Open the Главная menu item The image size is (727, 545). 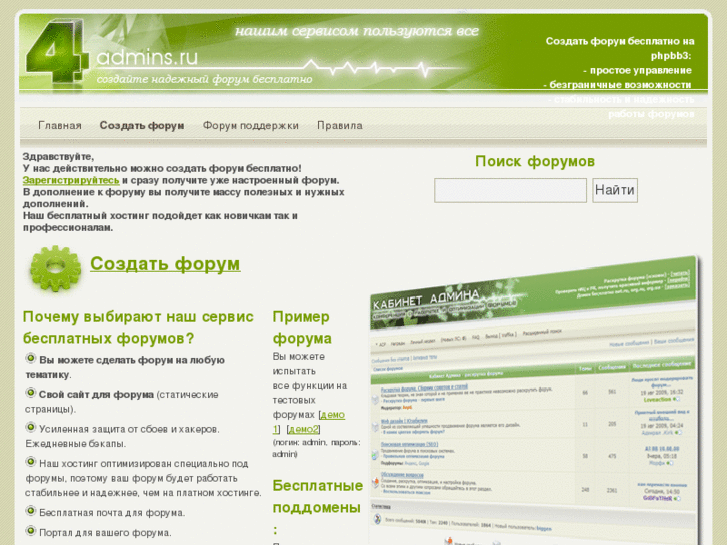[x=60, y=125]
